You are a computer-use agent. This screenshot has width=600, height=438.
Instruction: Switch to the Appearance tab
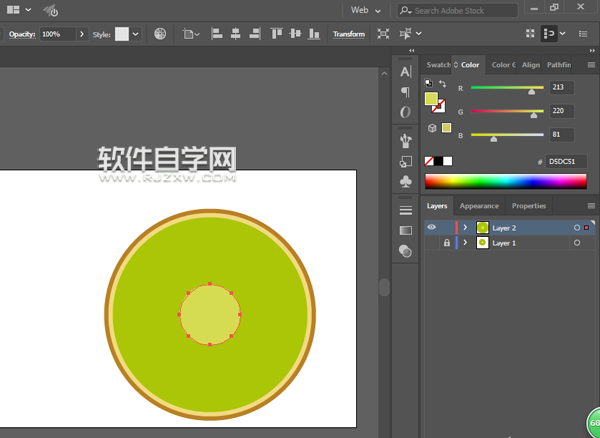(479, 206)
